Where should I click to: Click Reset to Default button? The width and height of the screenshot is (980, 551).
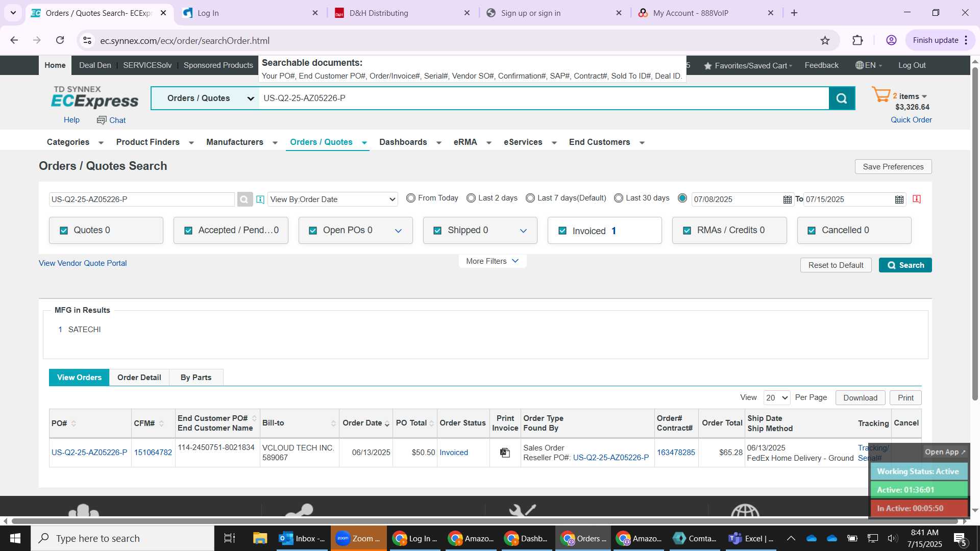click(836, 265)
